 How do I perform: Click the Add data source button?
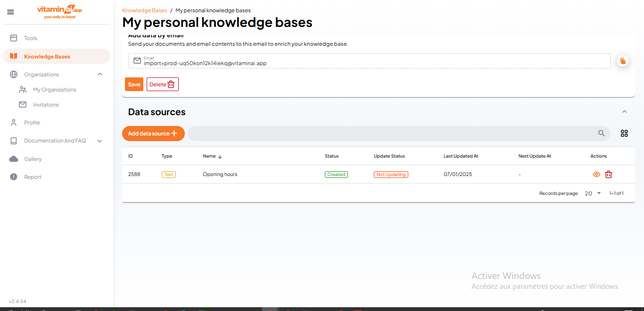[x=153, y=134]
